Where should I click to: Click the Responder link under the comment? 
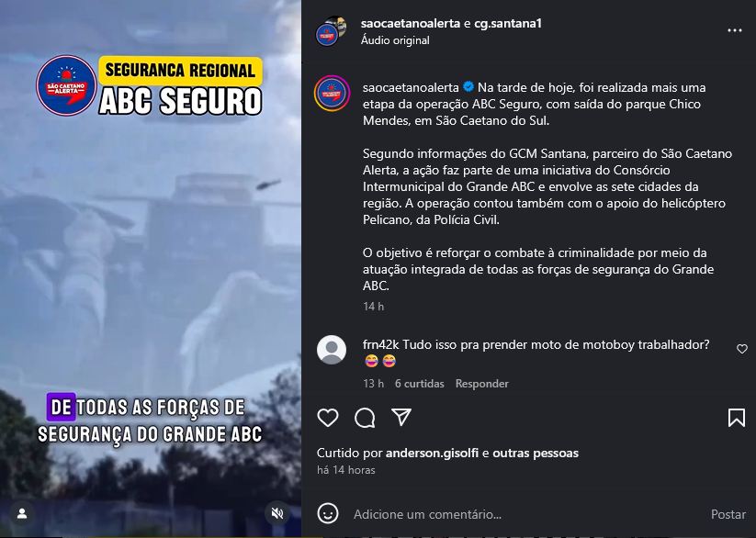click(481, 384)
